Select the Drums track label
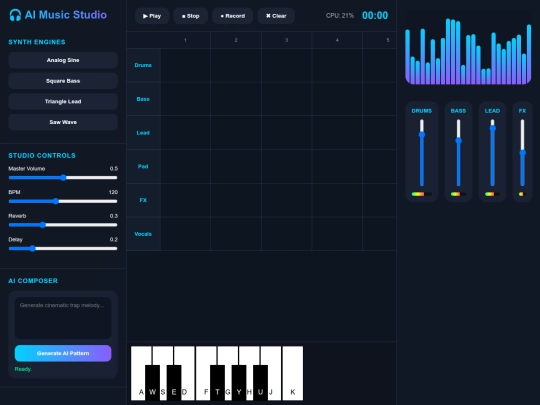Screen dimensions: 540x405 (x=143, y=65)
